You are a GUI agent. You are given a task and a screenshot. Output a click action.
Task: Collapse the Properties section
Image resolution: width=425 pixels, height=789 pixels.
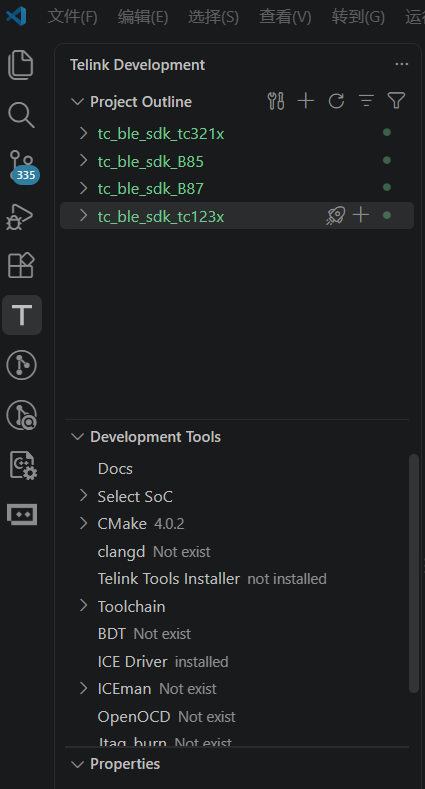click(77, 764)
